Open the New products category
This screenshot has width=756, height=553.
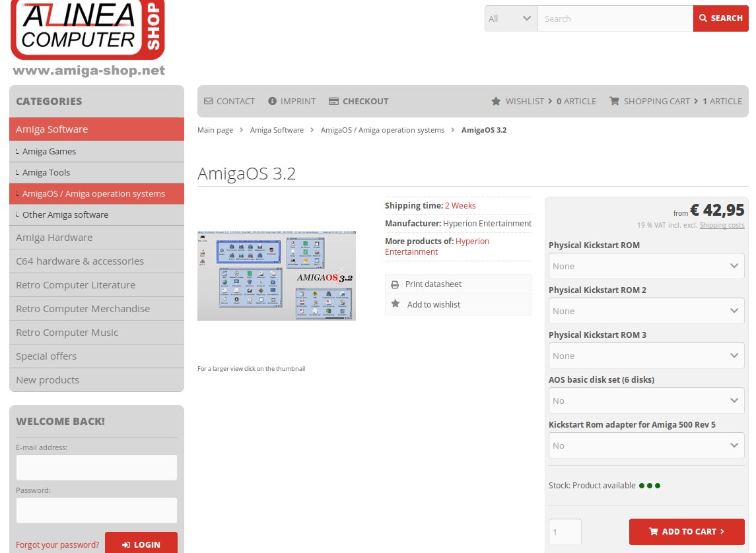click(96, 380)
